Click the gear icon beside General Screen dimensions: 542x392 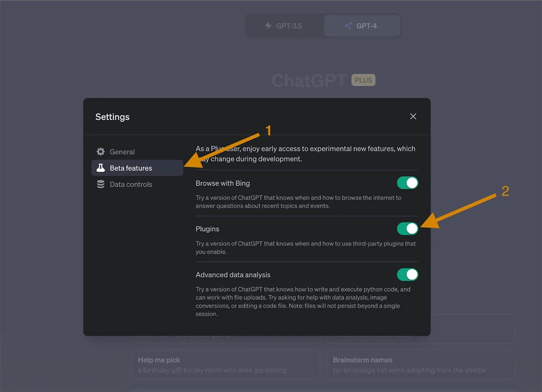[x=101, y=152]
